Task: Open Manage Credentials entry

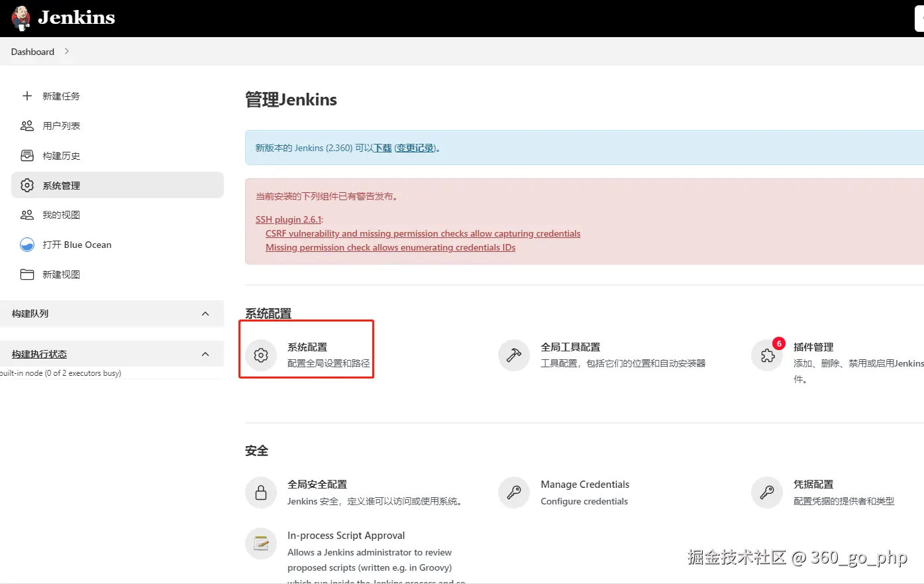Action: point(585,485)
